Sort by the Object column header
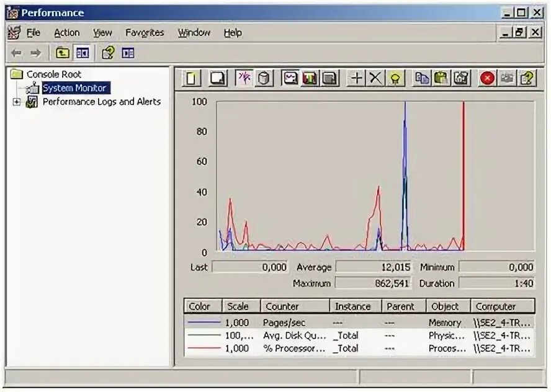This screenshot has width=551, height=392. click(x=449, y=306)
